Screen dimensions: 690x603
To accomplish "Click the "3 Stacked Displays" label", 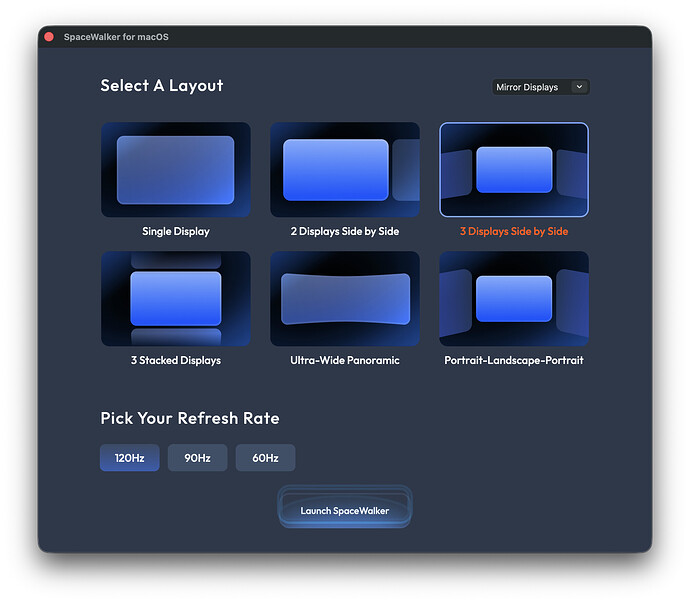I will 176,360.
